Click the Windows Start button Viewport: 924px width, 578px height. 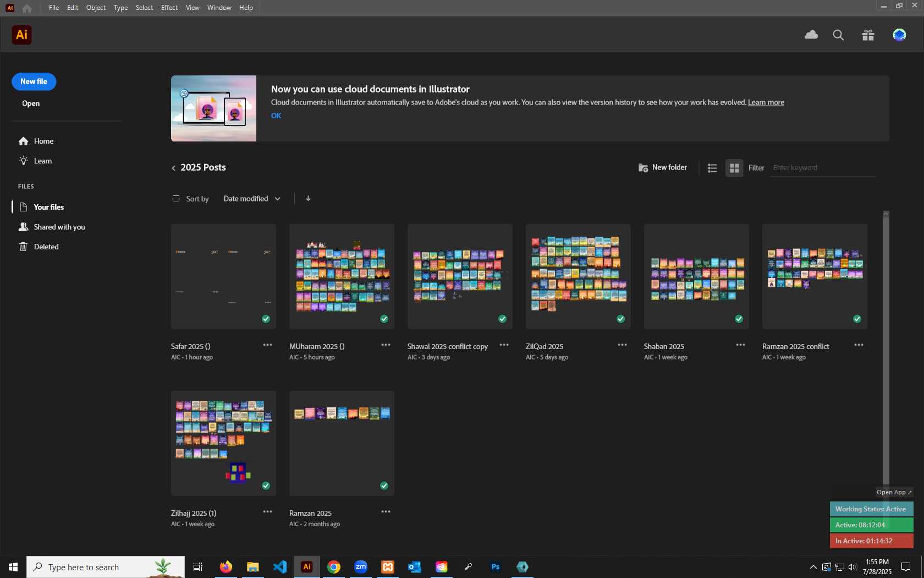(13, 567)
